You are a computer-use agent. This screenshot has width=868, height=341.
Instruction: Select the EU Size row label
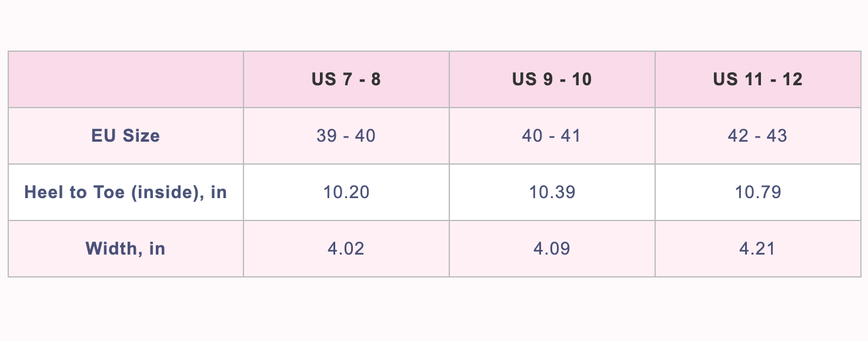(126, 136)
